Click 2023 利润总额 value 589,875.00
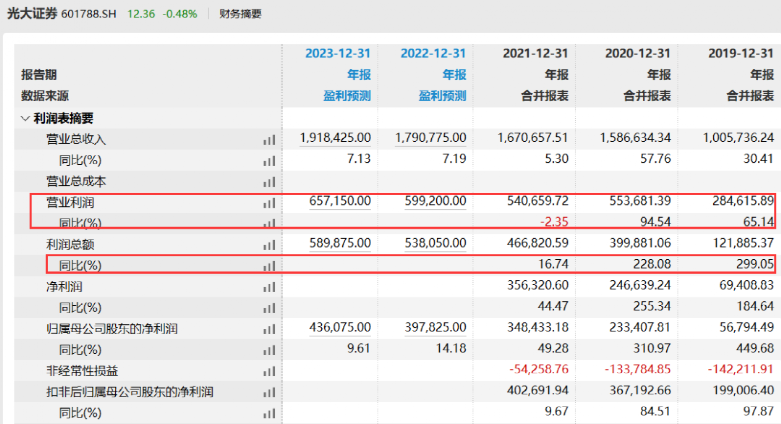Image resolution: width=781 pixels, height=424 pixels. point(340,243)
